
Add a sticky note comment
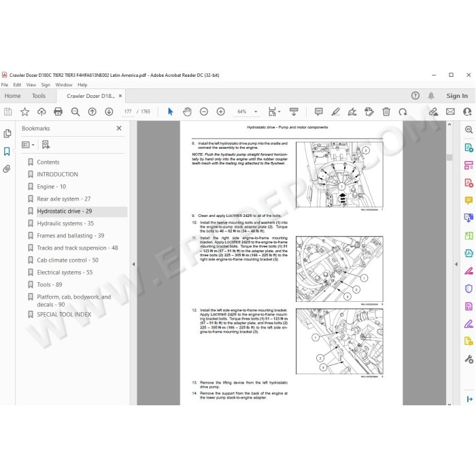pos(318,112)
